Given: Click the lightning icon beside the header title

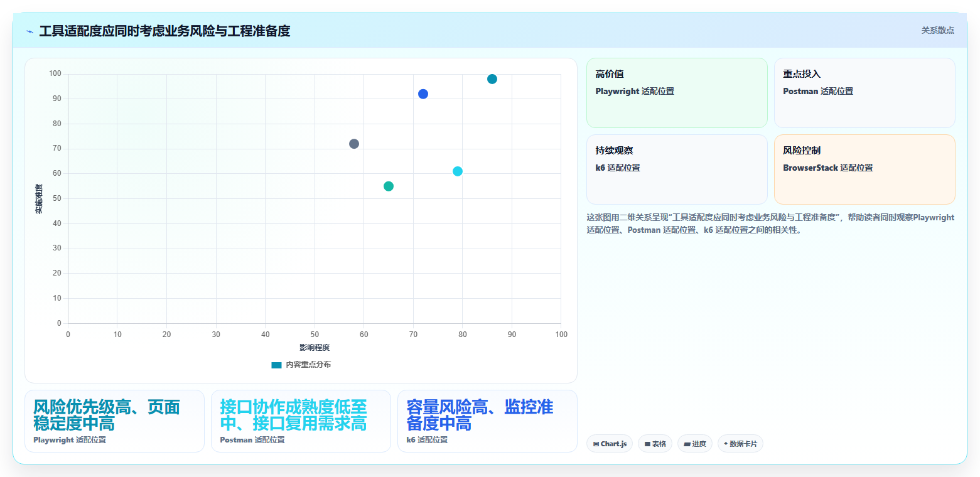Looking at the screenshot, I should pyautogui.click(x=30, y=31).
